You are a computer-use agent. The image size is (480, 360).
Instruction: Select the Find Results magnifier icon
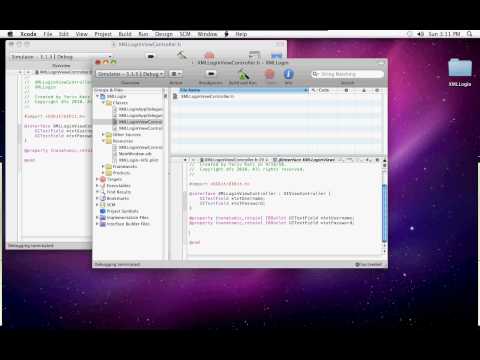[103, 192]
